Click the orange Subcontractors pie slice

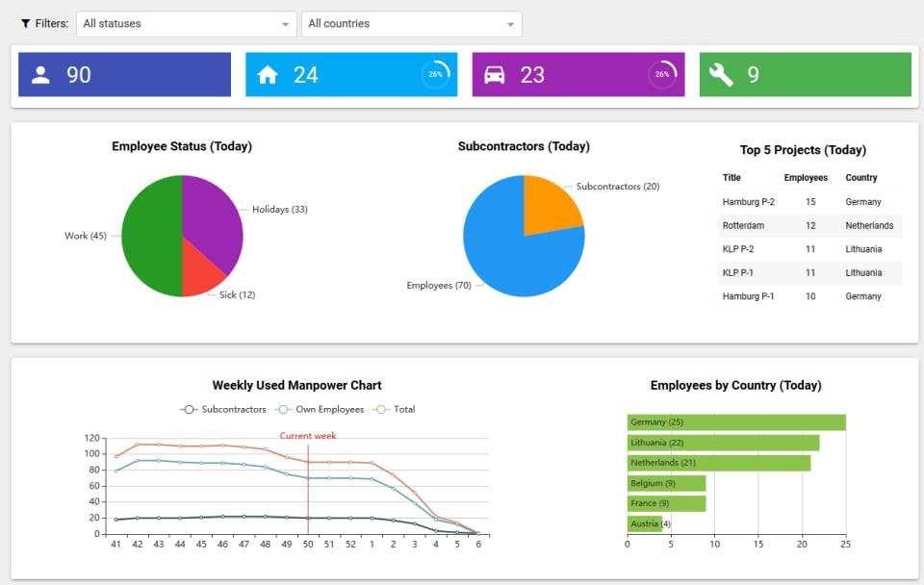coord(548,206)
